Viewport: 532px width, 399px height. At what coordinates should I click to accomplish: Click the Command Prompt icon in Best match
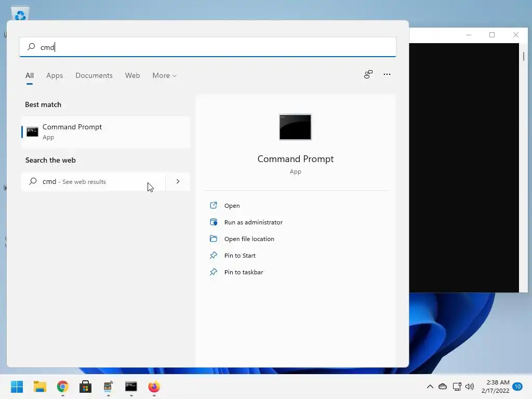[x=32, y=132]
